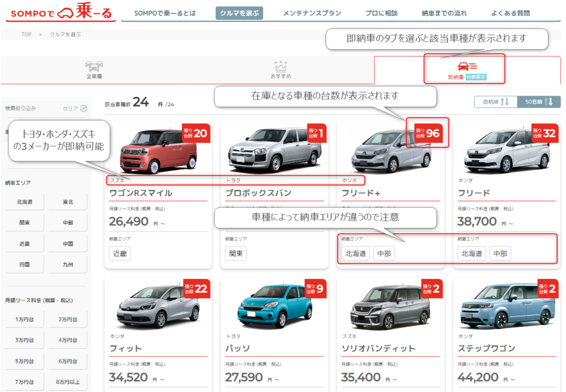Click the 残り台数 9 badge on パッソ

(316, 289)
